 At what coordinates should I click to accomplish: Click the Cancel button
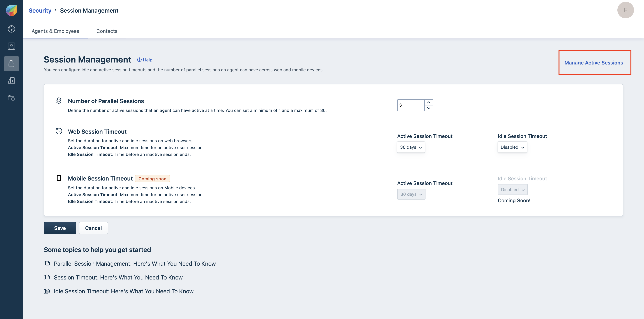[93, 228]
